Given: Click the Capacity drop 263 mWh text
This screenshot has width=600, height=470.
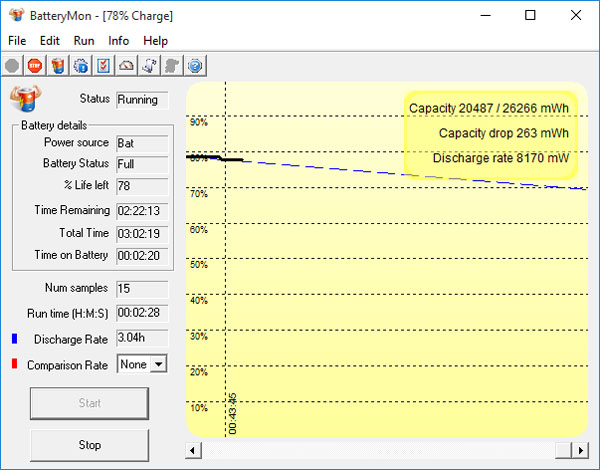Looking at the screenshot, I should [504, 133].
